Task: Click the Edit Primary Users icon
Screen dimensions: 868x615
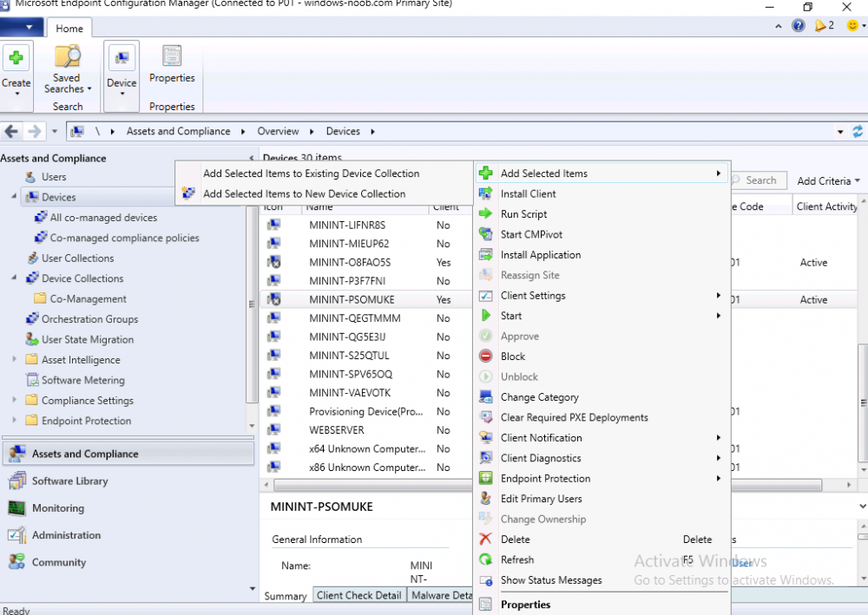Action: click(485, 498)
